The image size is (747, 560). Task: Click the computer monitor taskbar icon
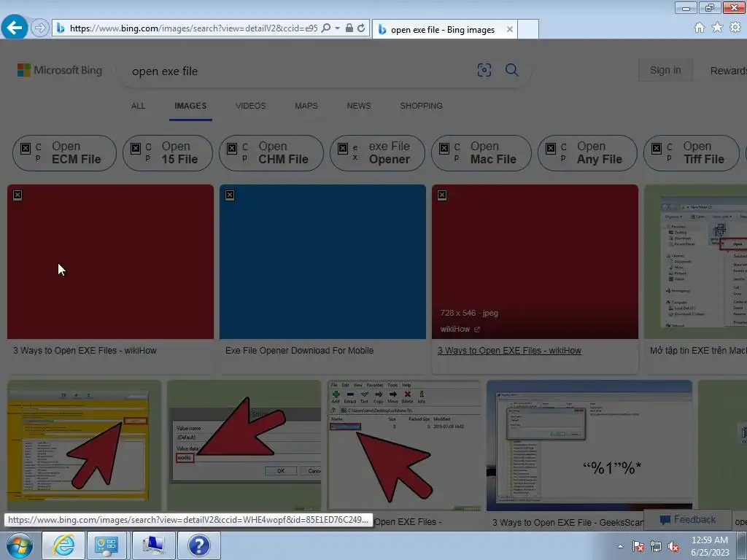[x=153, y=545]
